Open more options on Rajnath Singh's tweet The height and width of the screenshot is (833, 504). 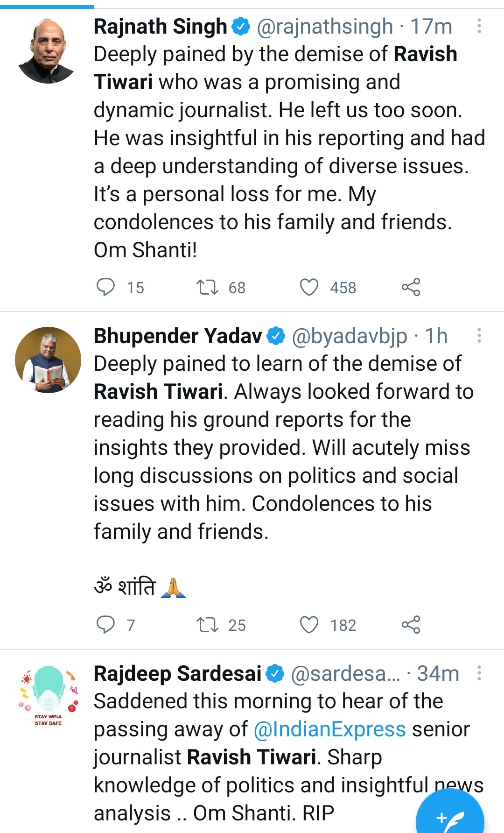(x=479, y=26)
